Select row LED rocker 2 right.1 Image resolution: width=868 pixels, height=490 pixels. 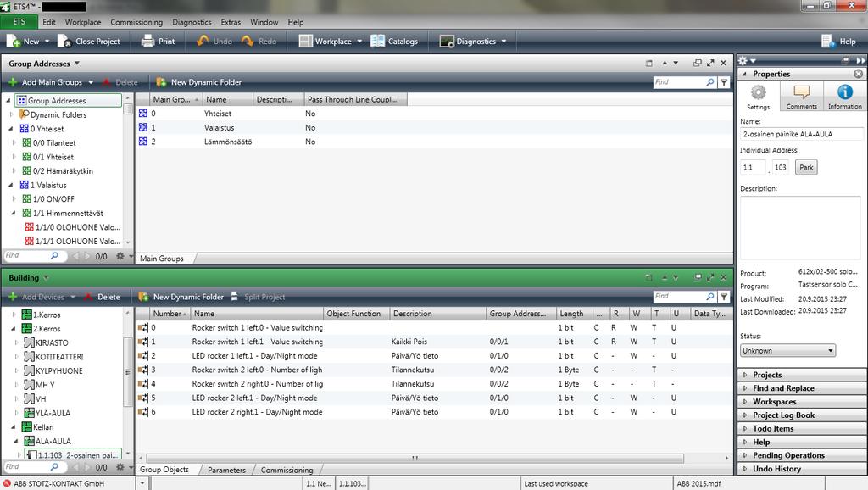click(435, 412)
